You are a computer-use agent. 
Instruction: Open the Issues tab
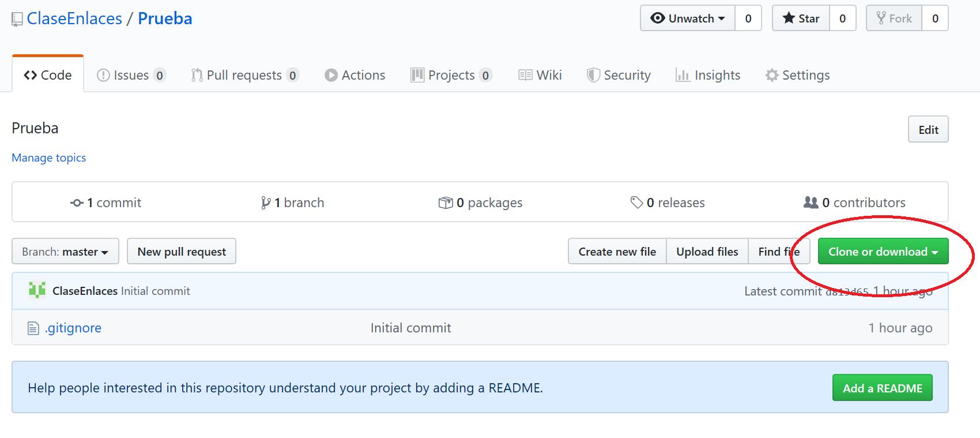click(131, 75)
